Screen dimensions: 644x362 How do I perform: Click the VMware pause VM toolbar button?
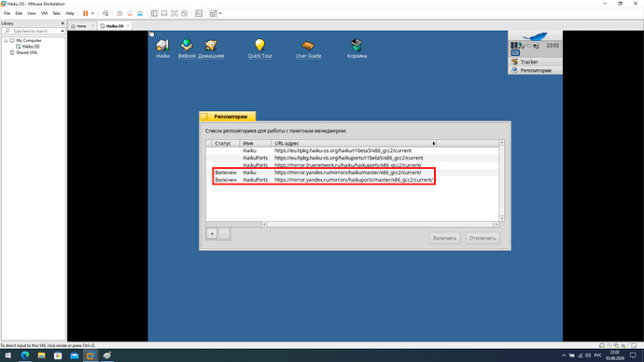click(x=86, y=14)
